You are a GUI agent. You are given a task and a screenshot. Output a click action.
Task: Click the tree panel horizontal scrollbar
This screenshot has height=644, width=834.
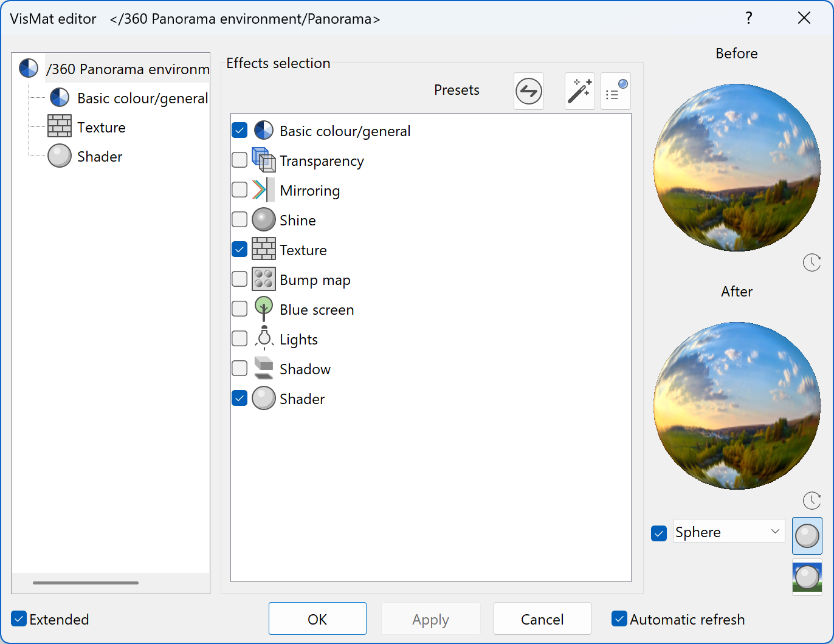click(x=86, y=583)
